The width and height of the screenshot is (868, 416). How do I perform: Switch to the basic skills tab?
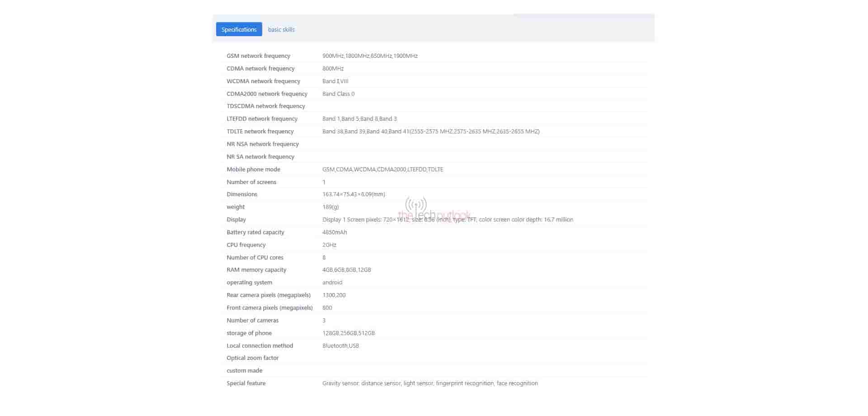281,29
